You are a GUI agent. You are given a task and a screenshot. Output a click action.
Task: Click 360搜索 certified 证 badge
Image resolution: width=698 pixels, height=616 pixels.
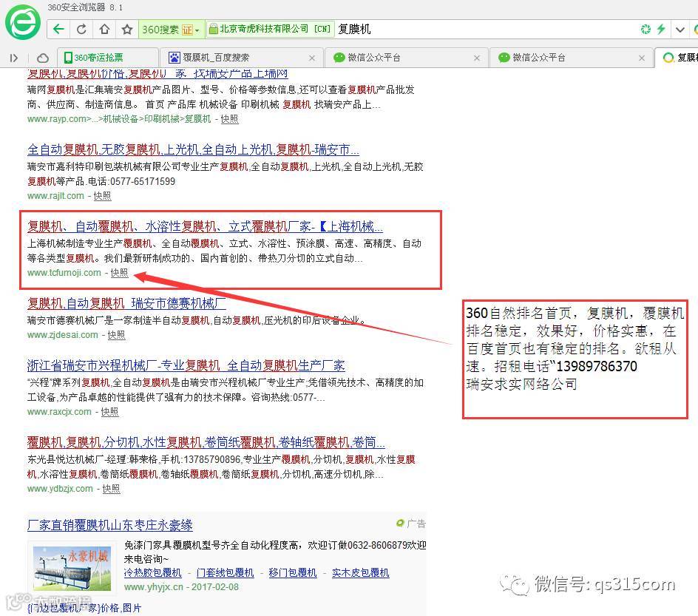click(x=187, y=30)
